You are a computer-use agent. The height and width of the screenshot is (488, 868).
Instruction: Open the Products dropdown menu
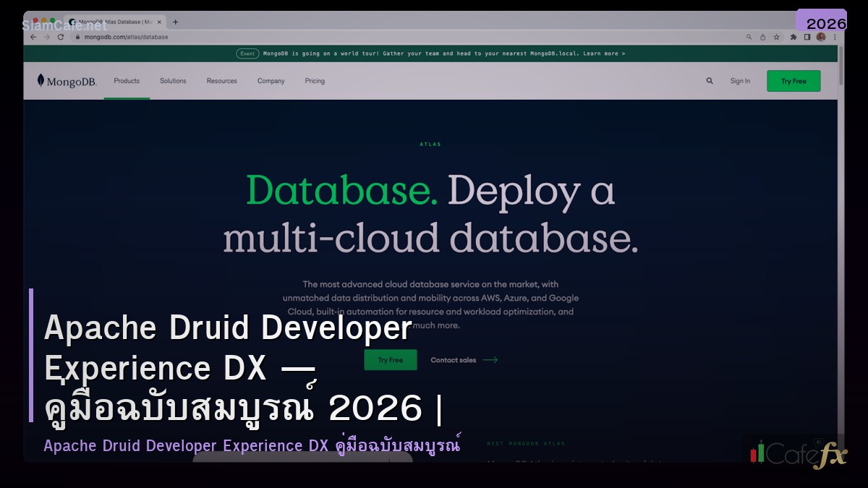click(x=127, y=81)
